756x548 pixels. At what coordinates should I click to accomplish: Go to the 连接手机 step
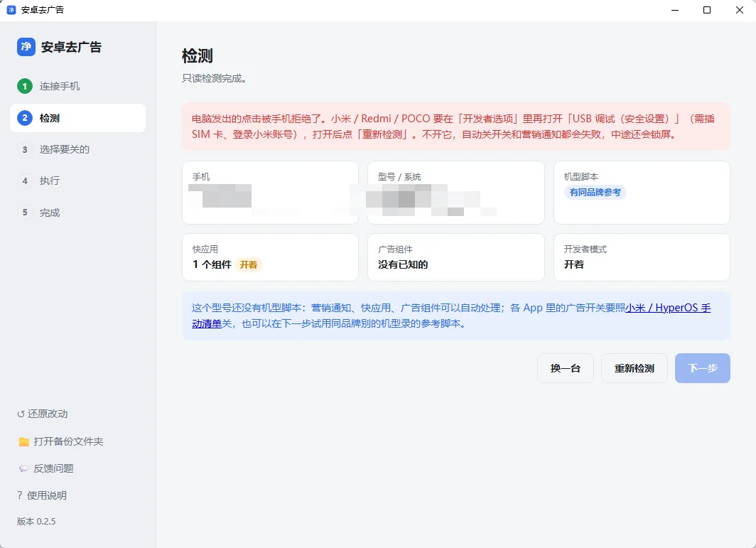coord(77,86)
